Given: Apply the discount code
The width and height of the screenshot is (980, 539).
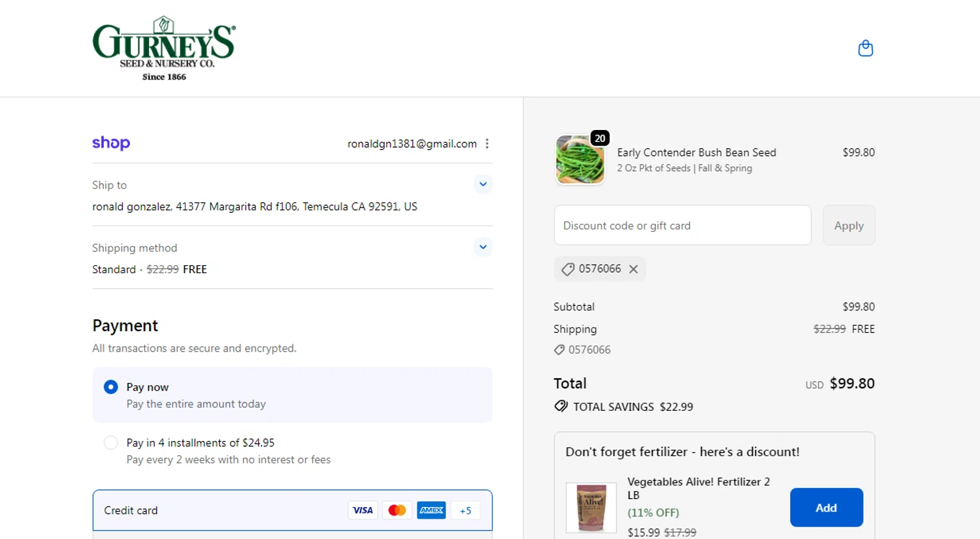Looking at the screenshot, I should pos(848,225).
